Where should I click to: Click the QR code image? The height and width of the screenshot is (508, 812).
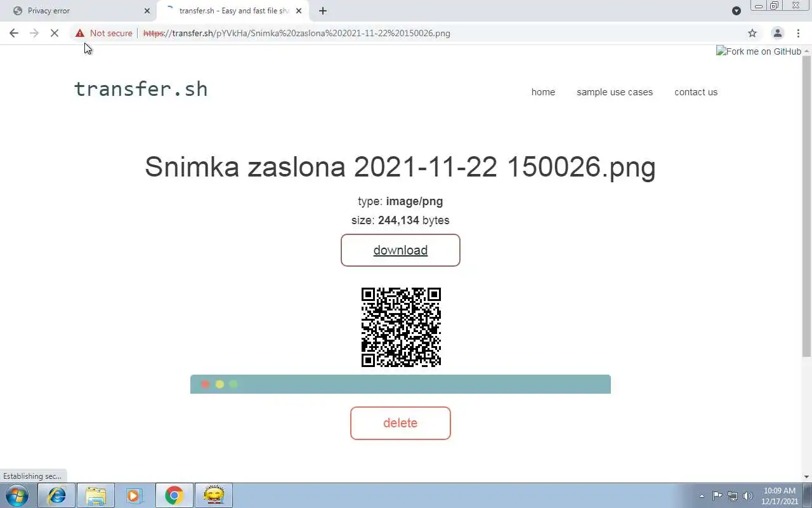coord(401,327)
